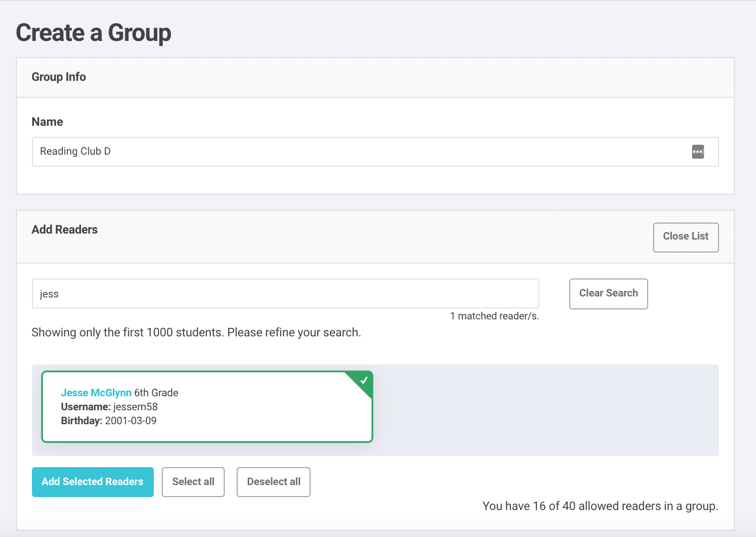Click the '16 of 40 allowed readers' notice
This screenshot has width=756, height=537.
[600, 506]
